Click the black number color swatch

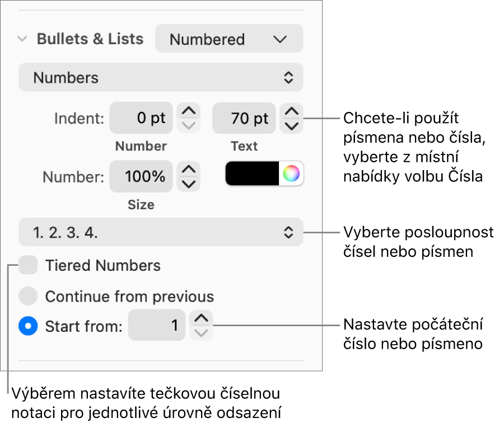click(252, 174)
